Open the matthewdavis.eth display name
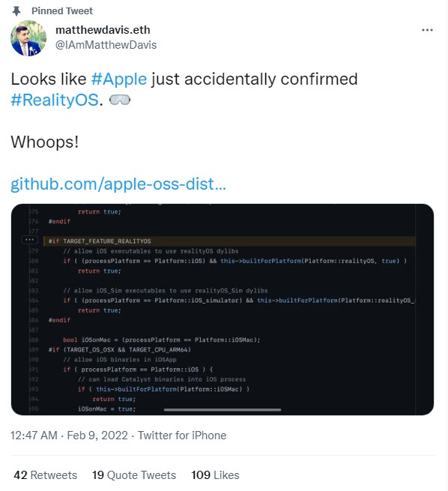 click(x=103, y=30)
